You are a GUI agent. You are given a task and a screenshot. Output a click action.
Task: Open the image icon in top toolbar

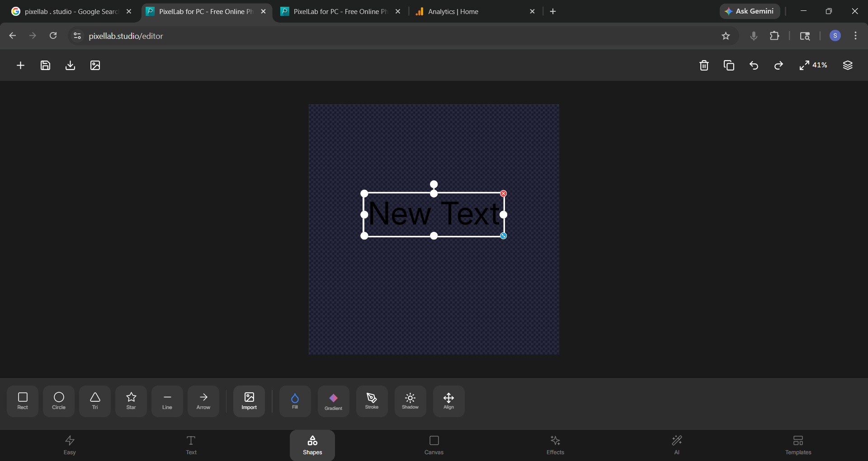pyautogui.click(x=95, y=66)
